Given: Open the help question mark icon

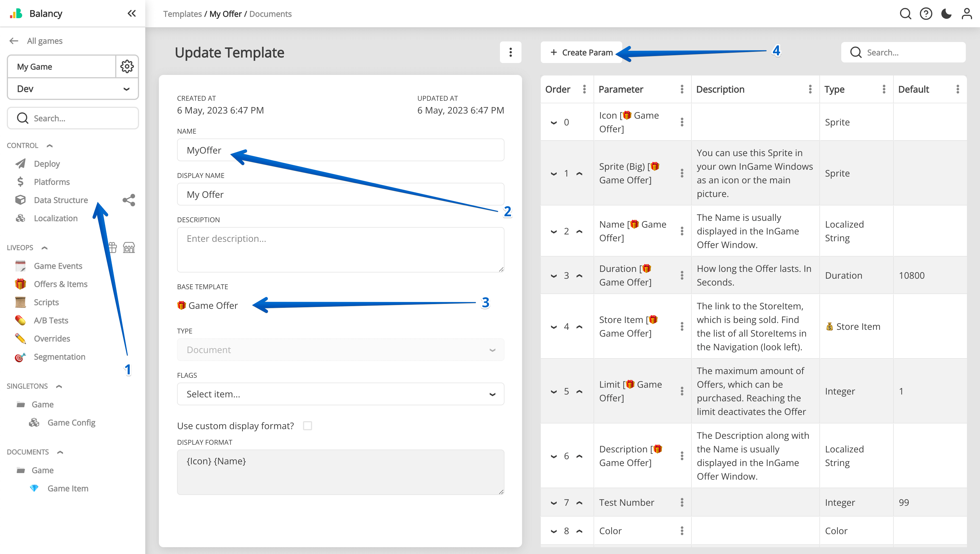Looking at the screenshot, I should [x=926, y=14].
